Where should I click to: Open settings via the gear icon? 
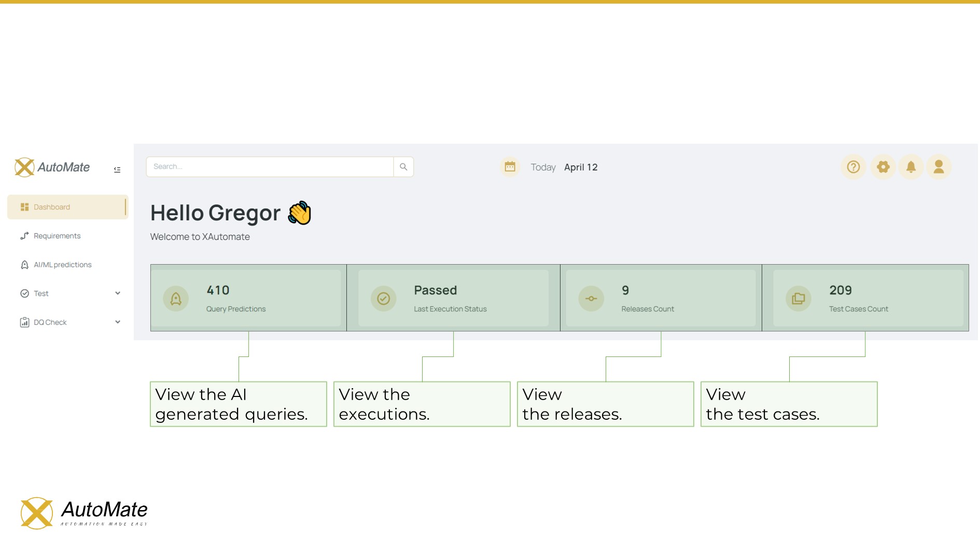tap(883, 167)
